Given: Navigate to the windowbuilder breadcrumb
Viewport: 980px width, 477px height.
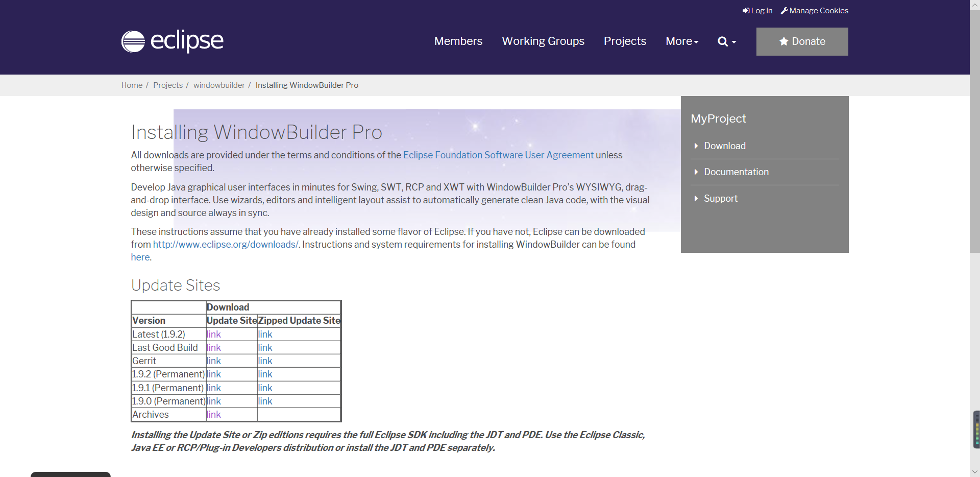Looking at the screenshot, I should pyautogui.click(x=219, y=85).
